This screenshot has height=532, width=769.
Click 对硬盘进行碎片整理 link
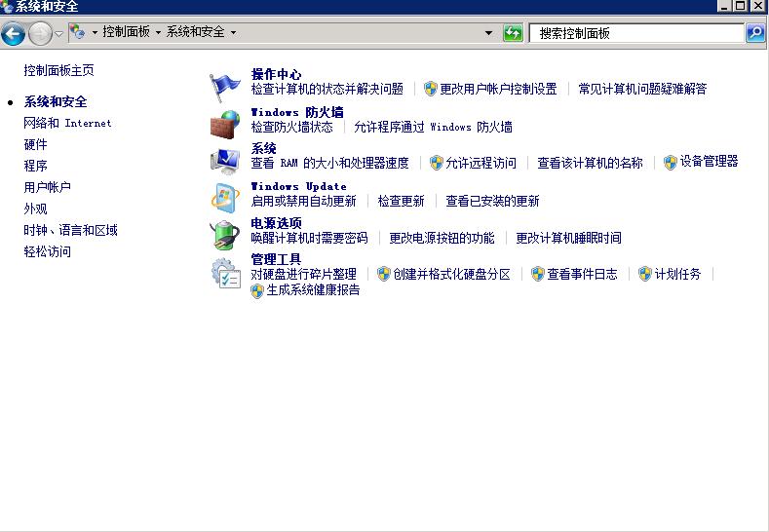coord(303,274)
